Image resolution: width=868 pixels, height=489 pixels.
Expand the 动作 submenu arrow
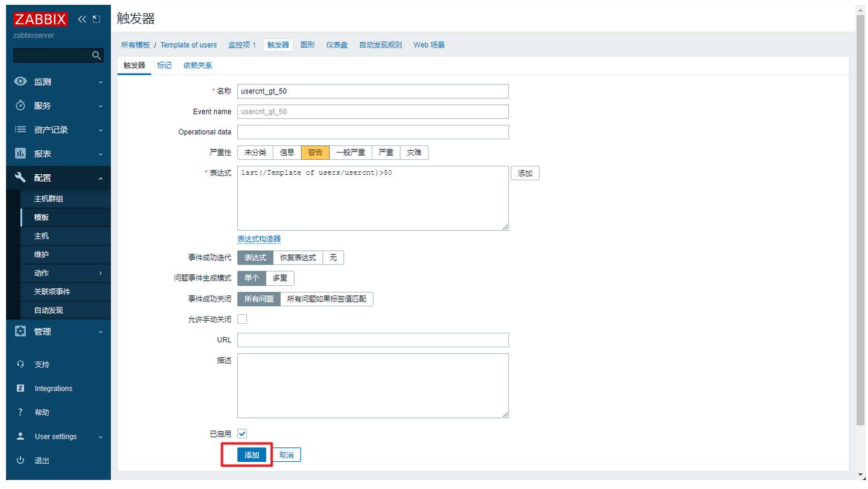[101, 273]
